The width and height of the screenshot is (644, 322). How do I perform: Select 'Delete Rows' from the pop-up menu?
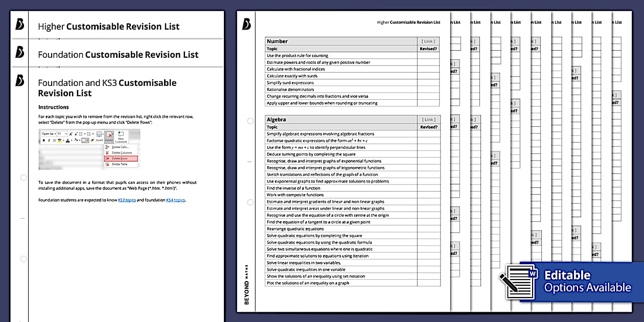click(120, 158)
